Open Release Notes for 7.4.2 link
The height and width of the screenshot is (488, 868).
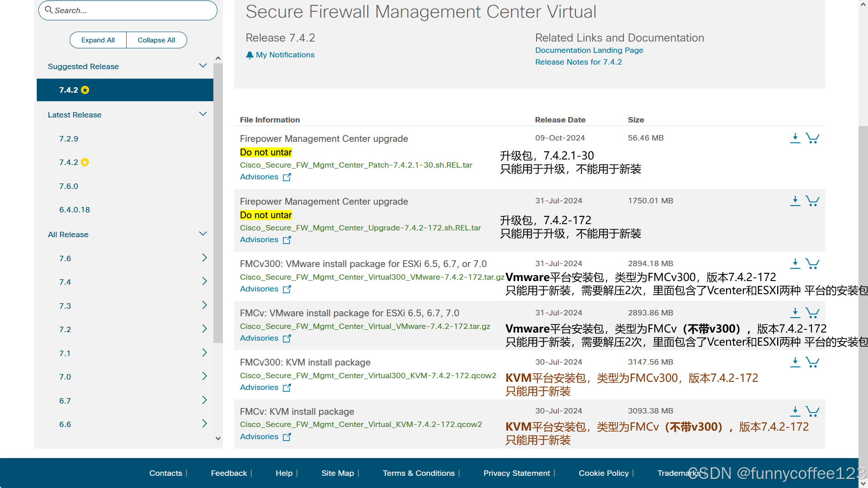578,62
